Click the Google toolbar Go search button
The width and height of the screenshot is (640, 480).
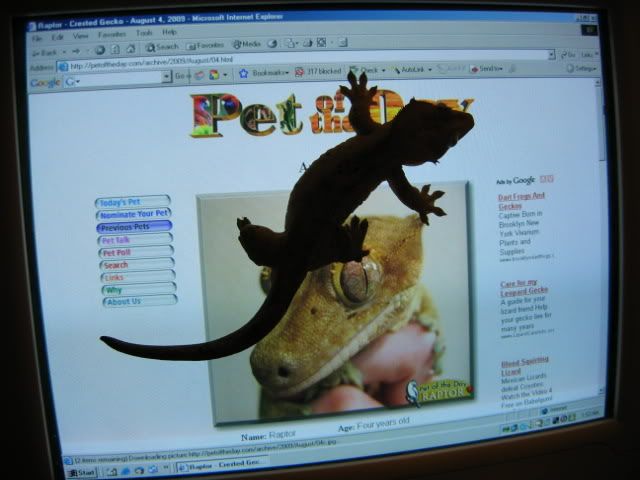tap(180, 76)
